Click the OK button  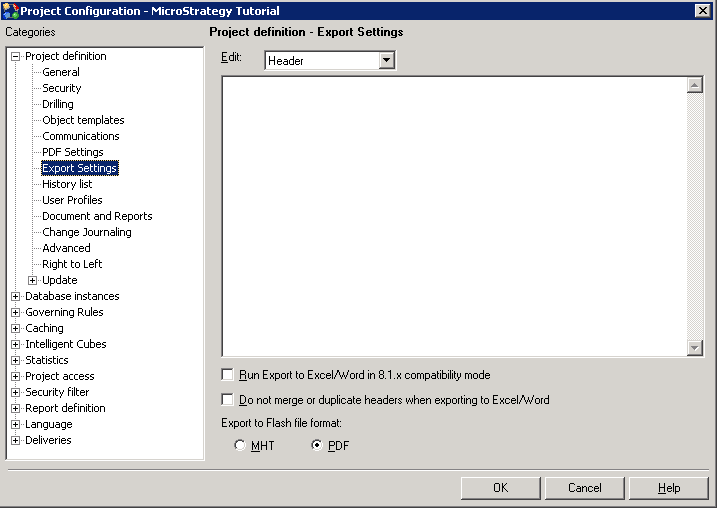click(x=500, y=488)
